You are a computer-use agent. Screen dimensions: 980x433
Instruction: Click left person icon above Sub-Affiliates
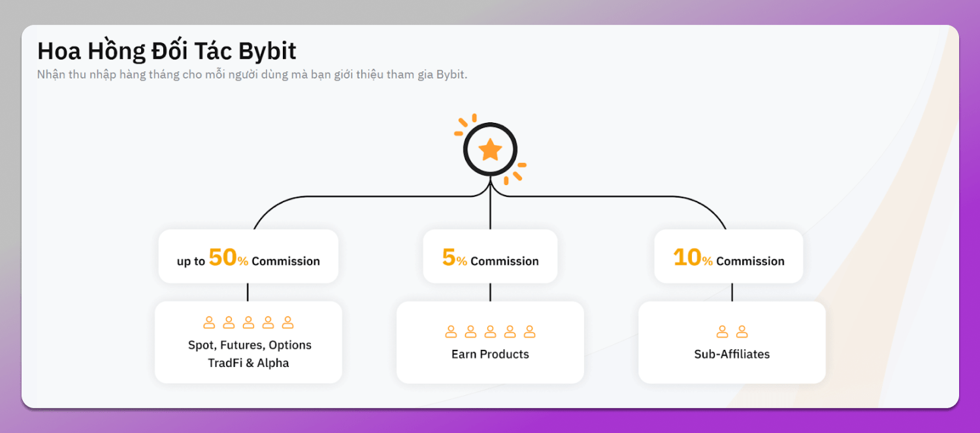coord(722,332)
